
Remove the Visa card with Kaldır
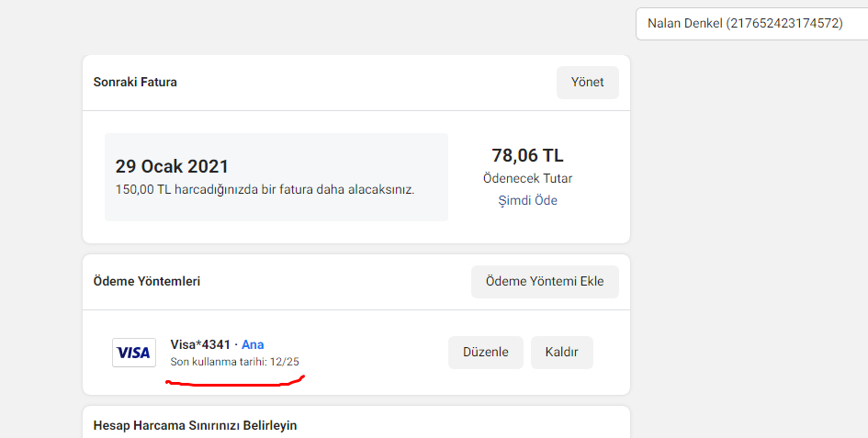click(562, 353)
